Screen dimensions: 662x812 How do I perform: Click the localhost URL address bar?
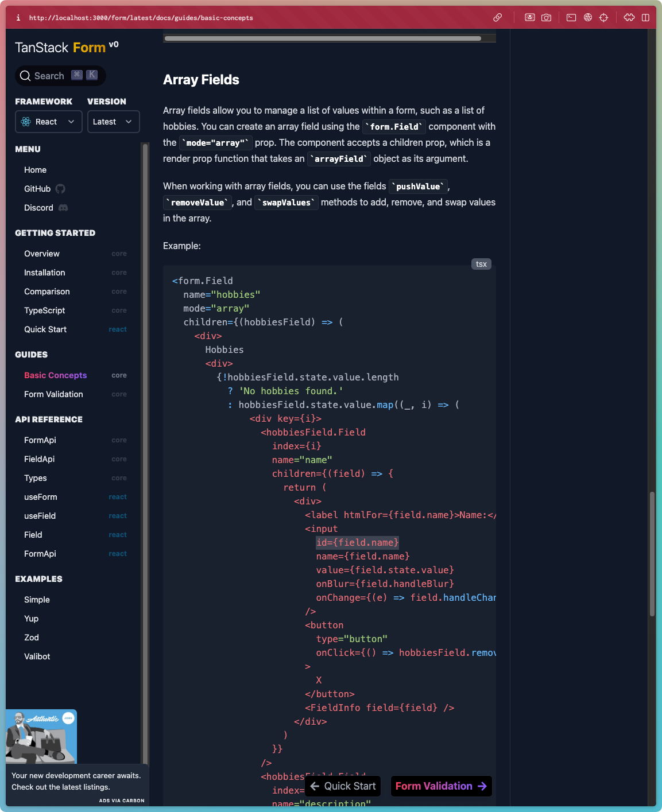[141, 18]
